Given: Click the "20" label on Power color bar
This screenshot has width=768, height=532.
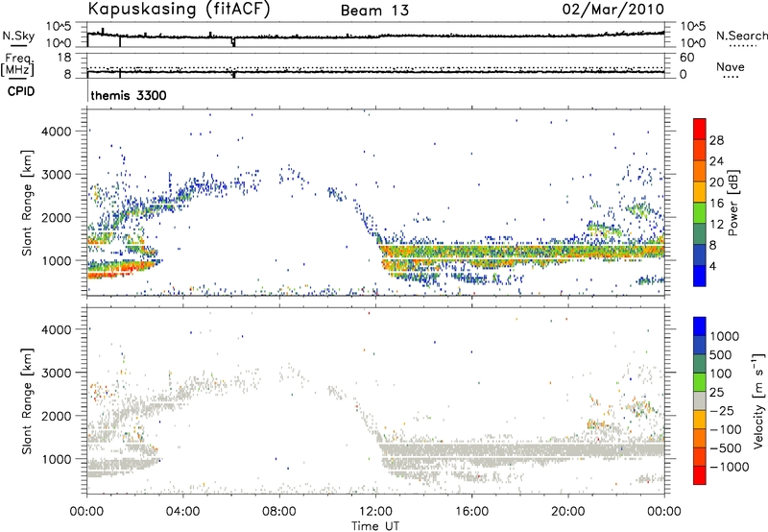Looking at the screenshot, I should pyautogui.click(x=716, y=182).
